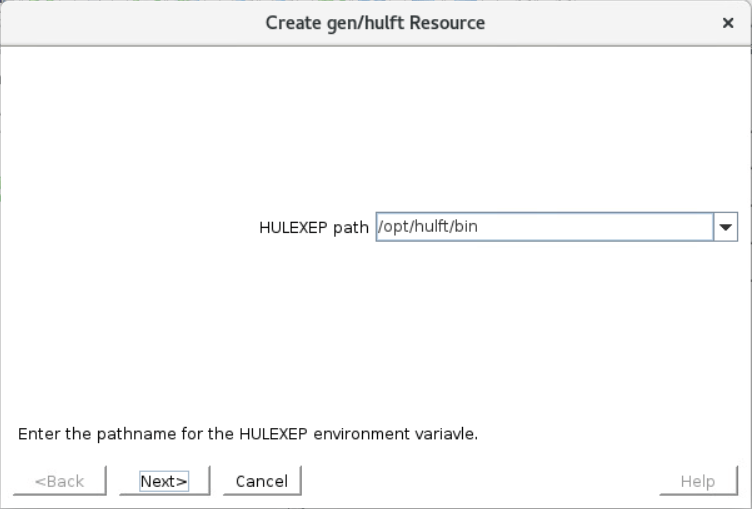Proceed with the Next> button

tap(164, 481)
